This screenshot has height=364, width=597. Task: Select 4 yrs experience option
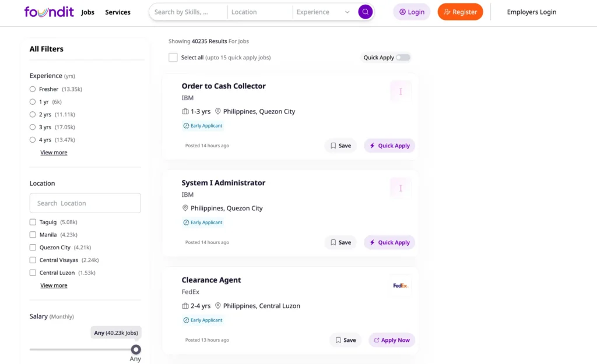[x=33, y=140]
